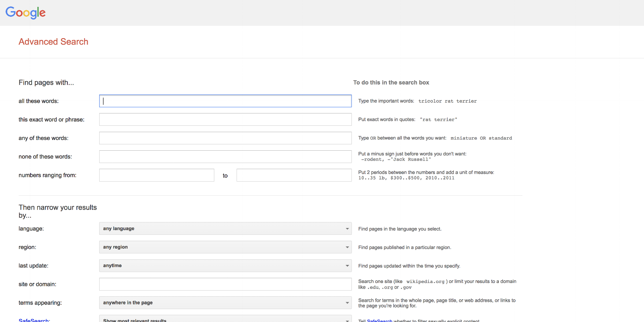Click the Advanced Search heading
The height and width of the screenshot is (322, 644).
click(x=54, y=42)
